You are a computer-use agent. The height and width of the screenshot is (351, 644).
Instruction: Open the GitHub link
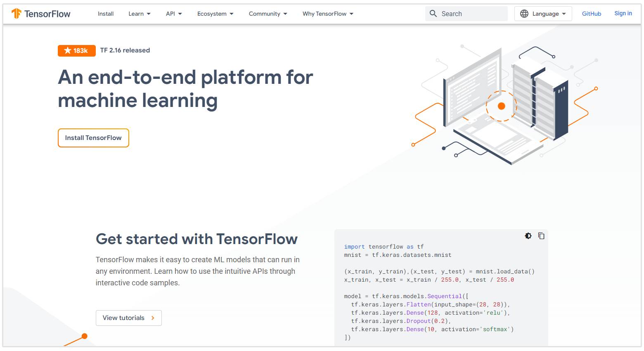pyautogui.click(x=592, y=14)
